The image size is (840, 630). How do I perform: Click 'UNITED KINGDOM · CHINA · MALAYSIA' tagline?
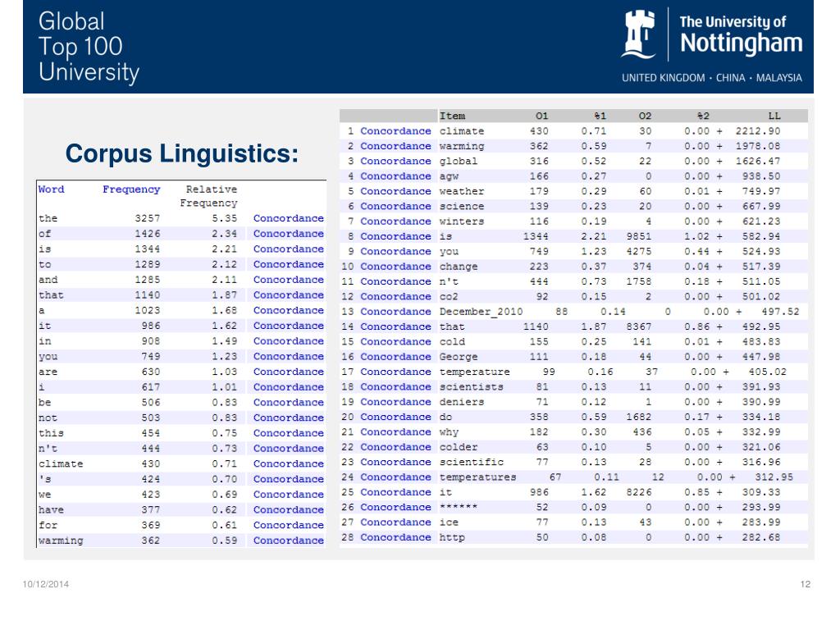(x=711, y=78)
